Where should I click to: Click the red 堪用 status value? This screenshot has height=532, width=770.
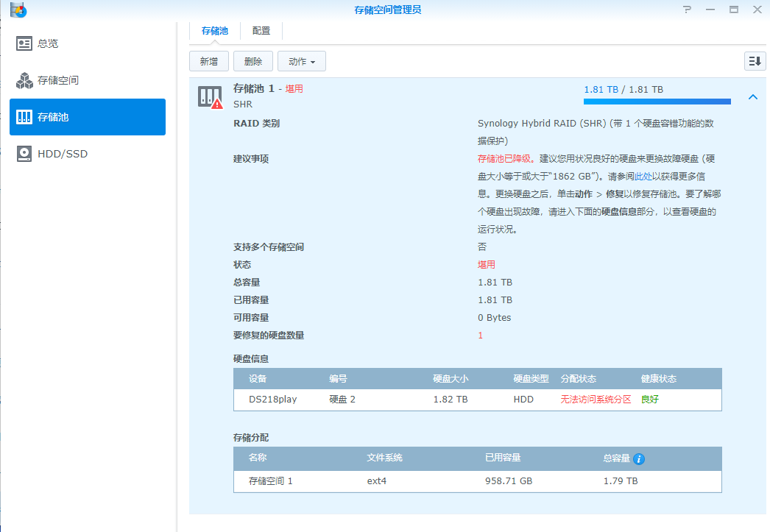point(486,264)
